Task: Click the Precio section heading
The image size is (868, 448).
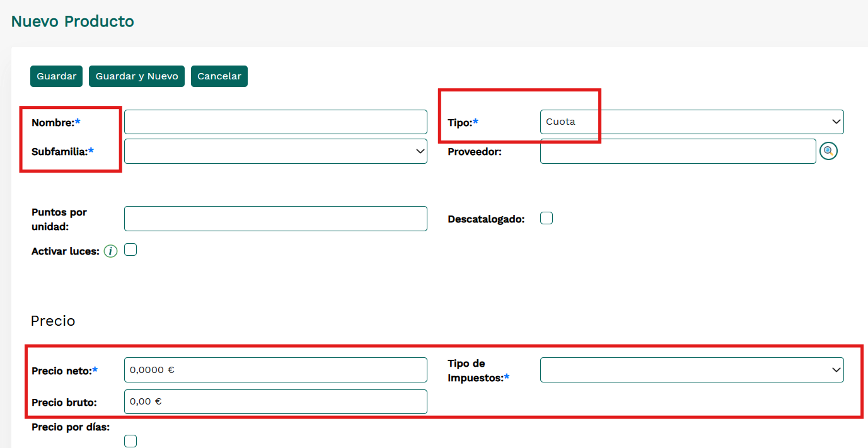Action: (x=53, y=321)
